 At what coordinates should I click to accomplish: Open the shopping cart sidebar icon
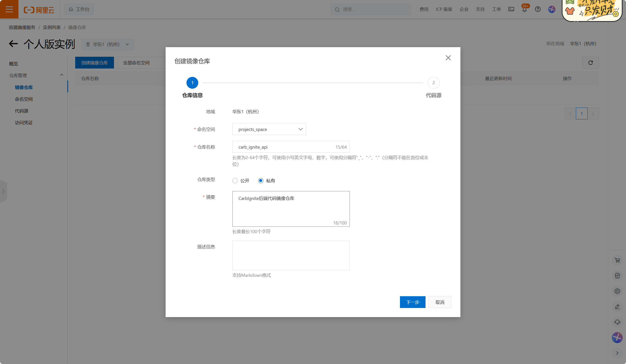pyautogui.click(x=617, y=260)
